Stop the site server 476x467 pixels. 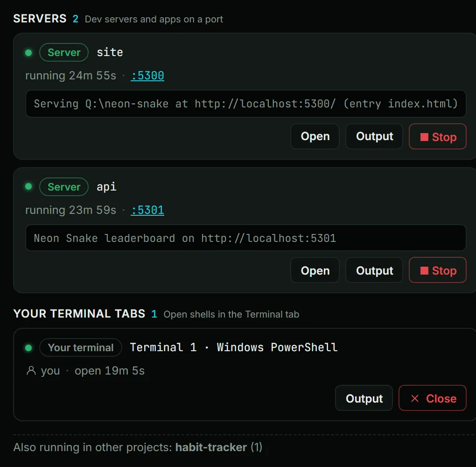437,136
